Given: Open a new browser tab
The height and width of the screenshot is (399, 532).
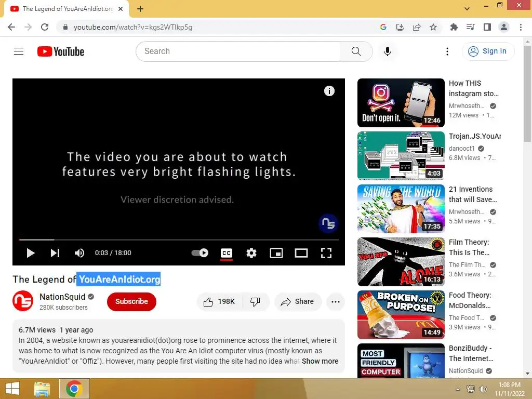Looking at the screenshot, I should pyautogui.click(x=140, y=9).
